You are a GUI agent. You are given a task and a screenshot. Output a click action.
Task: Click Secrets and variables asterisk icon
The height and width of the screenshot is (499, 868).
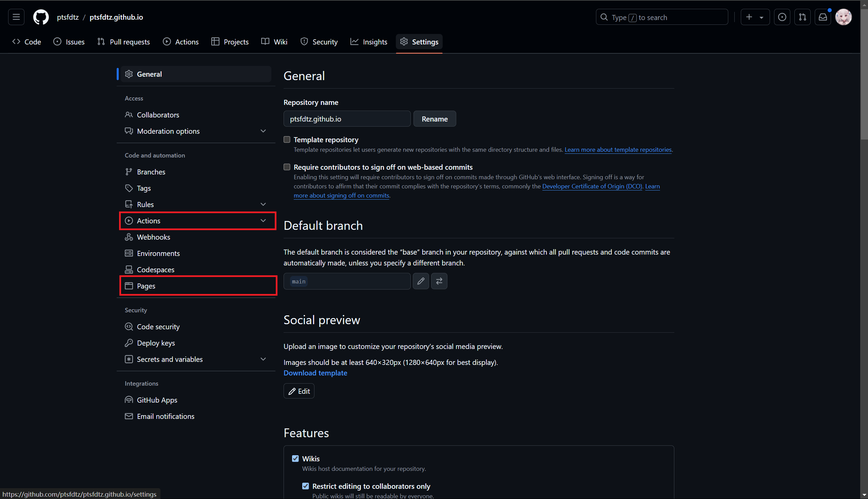129,359
